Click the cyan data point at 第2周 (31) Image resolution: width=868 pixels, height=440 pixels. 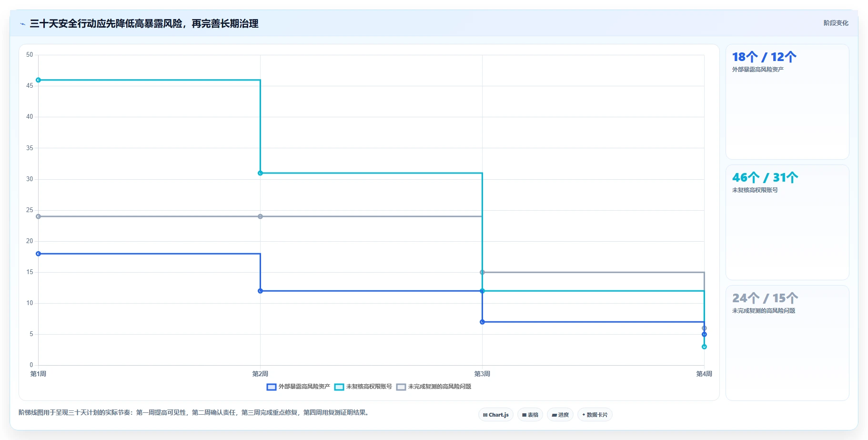[x=260, y=173]
